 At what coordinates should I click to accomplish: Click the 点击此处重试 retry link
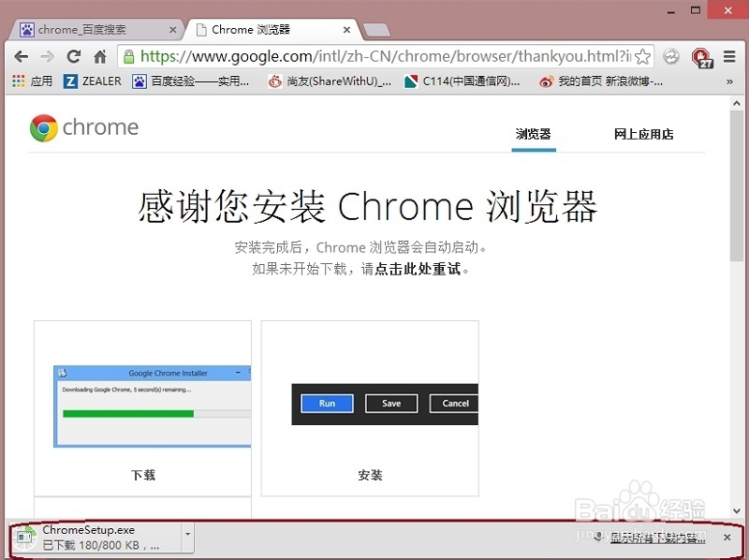tap(418, 266)
